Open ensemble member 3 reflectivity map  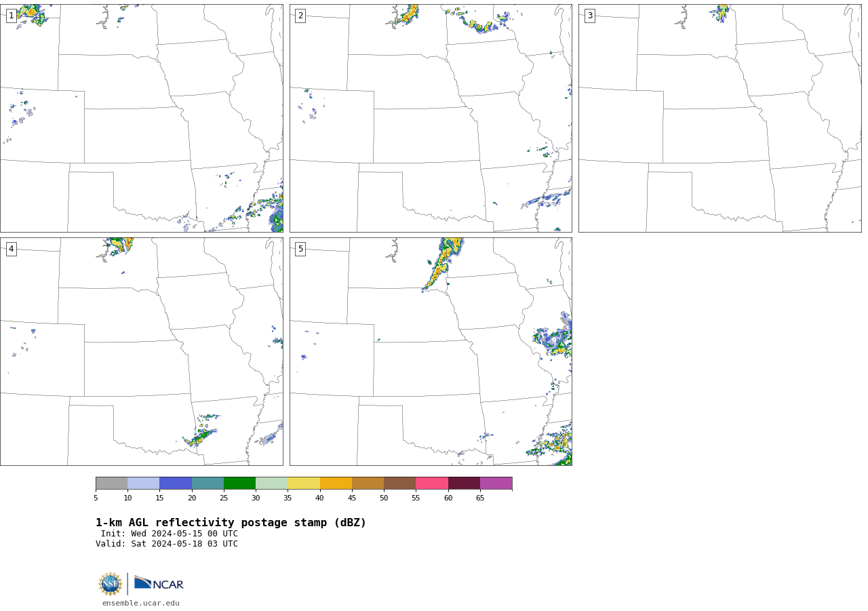click(719, 118)
